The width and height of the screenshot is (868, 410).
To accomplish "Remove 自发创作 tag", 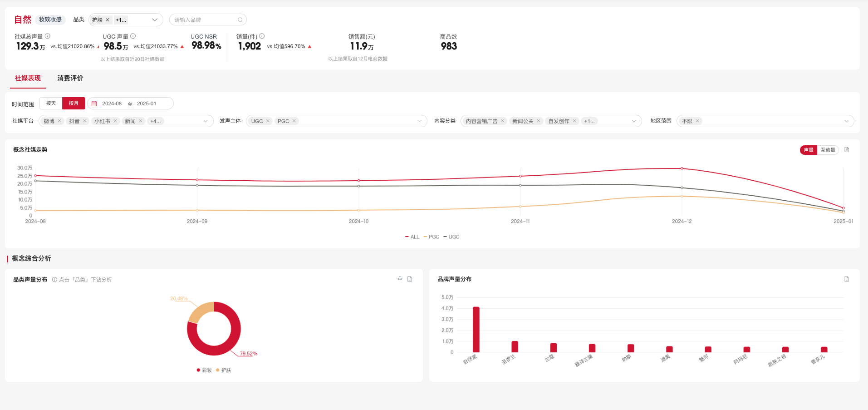I will click(574, 121).
